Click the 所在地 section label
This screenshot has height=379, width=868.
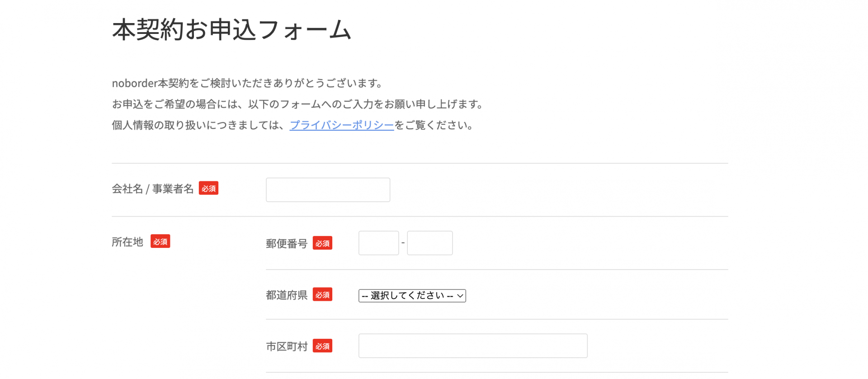[x=127, y=242]
